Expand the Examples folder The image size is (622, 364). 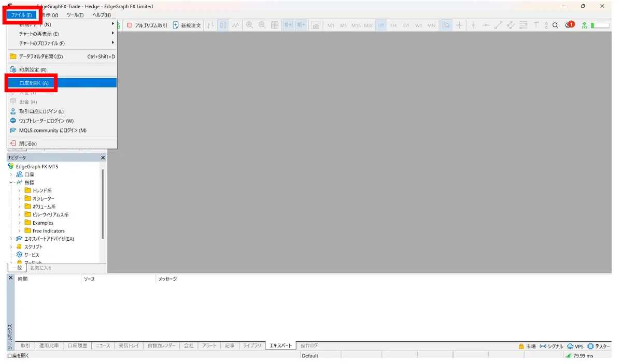pyautogui.click(x=20, y=223)
